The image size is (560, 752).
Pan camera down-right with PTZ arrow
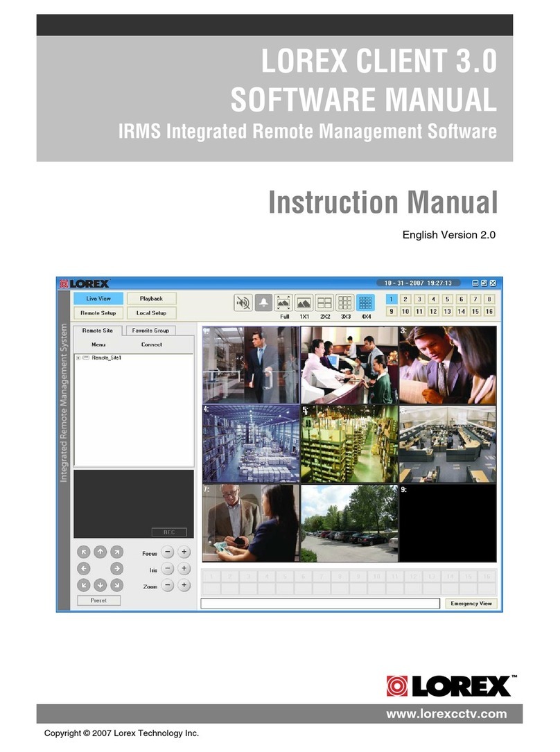[116, 585]
